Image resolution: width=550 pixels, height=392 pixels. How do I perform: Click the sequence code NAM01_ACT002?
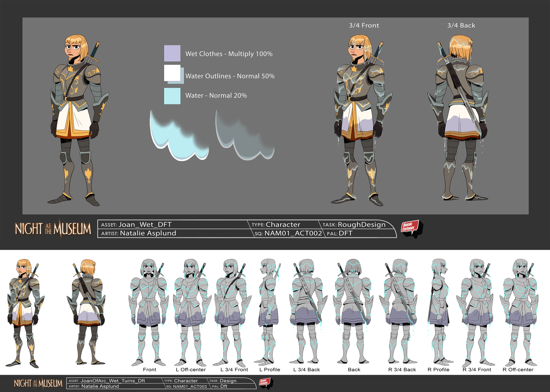tap(293, 233)
